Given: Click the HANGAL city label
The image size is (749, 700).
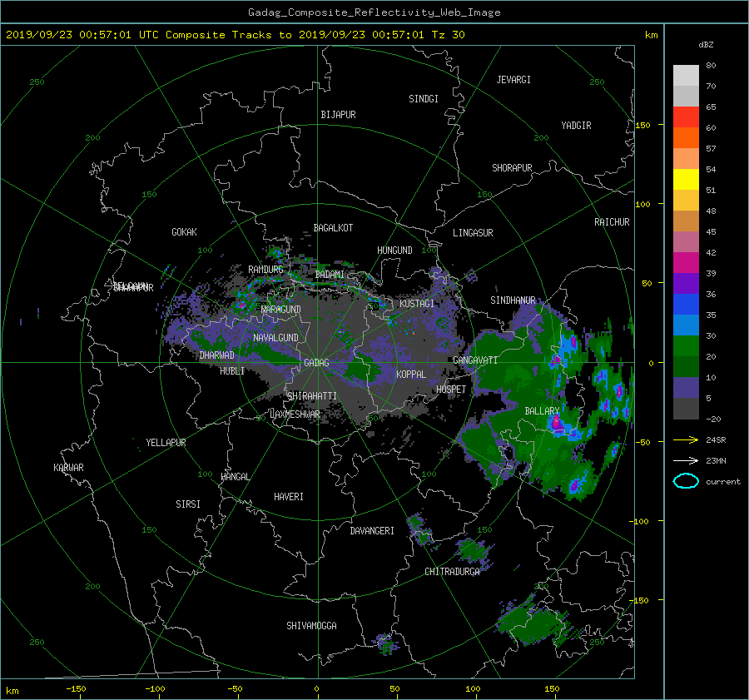Looking at the screenshot, I should [236, 477].
